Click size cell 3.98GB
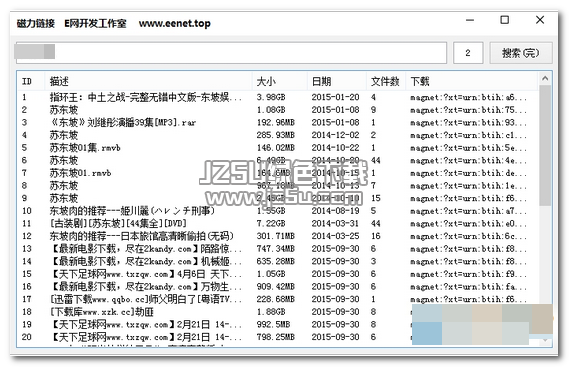Viewport: 569px width, 367px height. [271, 97]
